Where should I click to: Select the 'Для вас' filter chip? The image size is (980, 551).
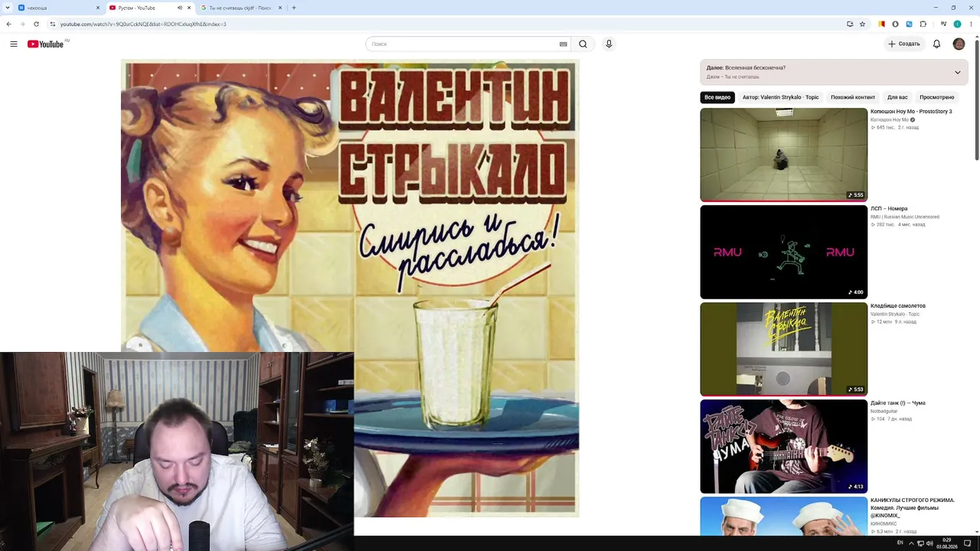tap(897, 97)
